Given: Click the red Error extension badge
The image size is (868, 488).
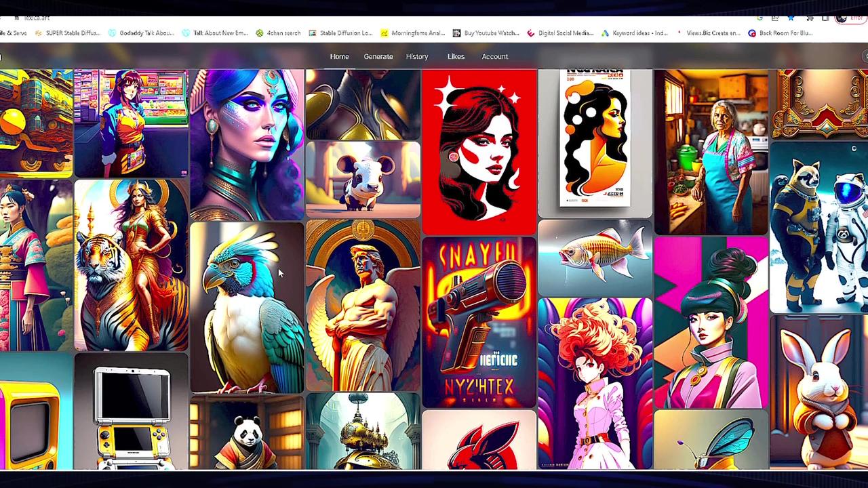Looking at the screenshot, I should 856,18.
